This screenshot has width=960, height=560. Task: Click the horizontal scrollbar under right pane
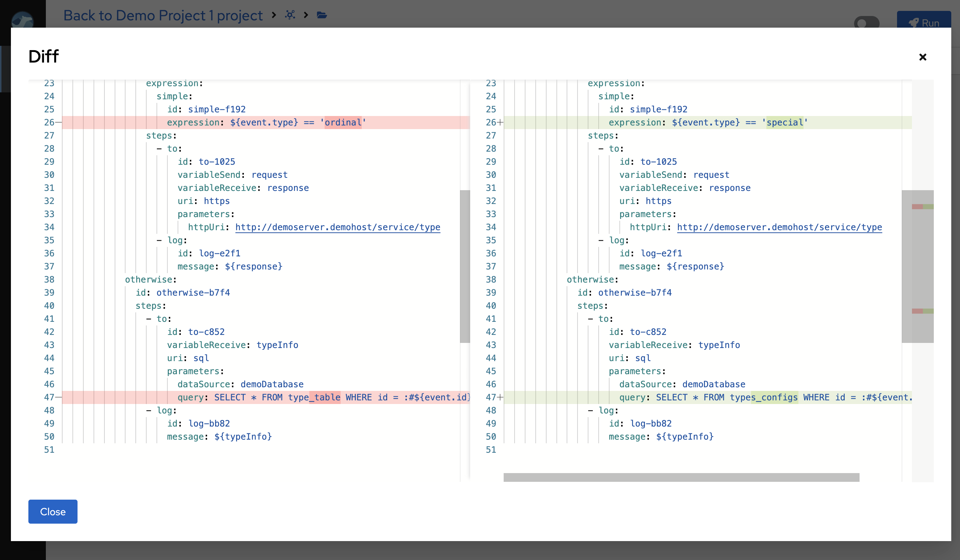pos(681,477)
